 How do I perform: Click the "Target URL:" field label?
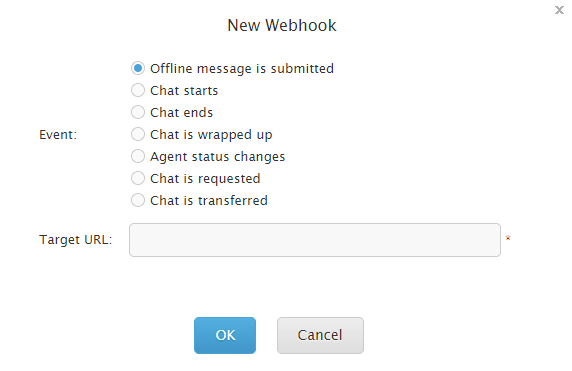[x=76, y=240]
